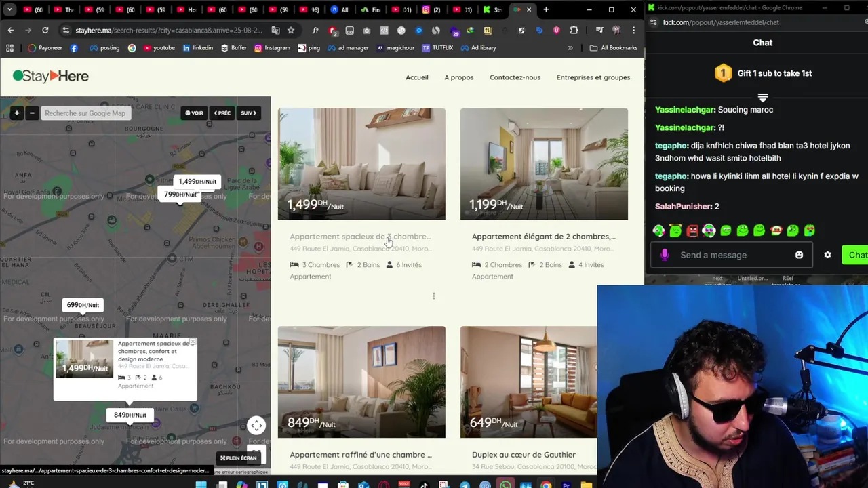Open the Chrome three-dot menu
Viewport: 868px width, 488px height.
pyautogui.click(x=633, y=30)
